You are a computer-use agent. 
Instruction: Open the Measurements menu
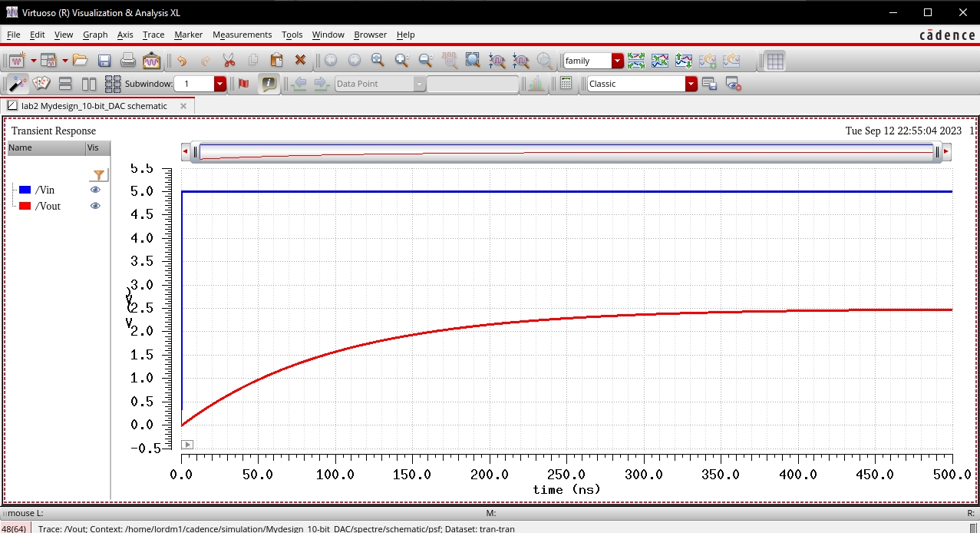pyautogui.click(x=242, y=35)
